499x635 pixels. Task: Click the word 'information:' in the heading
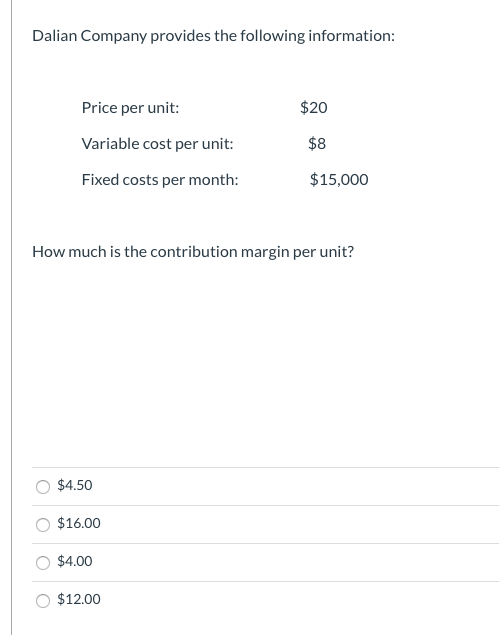click(352, 36)
